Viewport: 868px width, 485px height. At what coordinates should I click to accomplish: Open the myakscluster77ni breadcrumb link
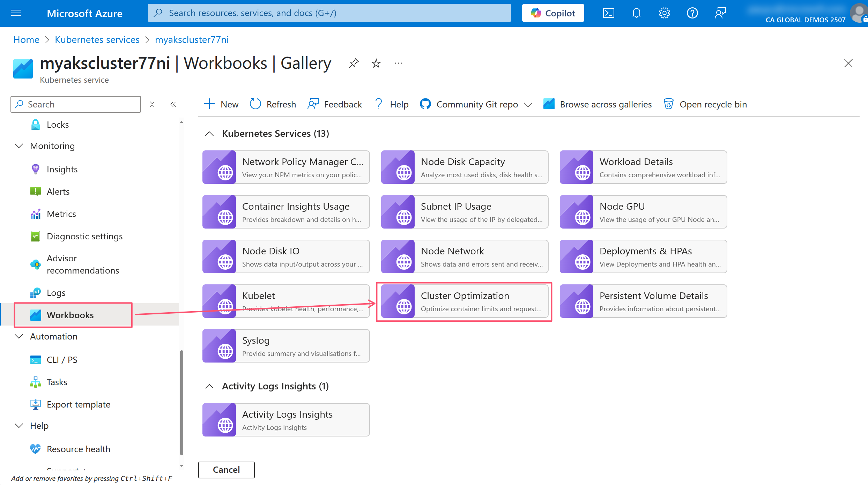[x=192, y=40]
